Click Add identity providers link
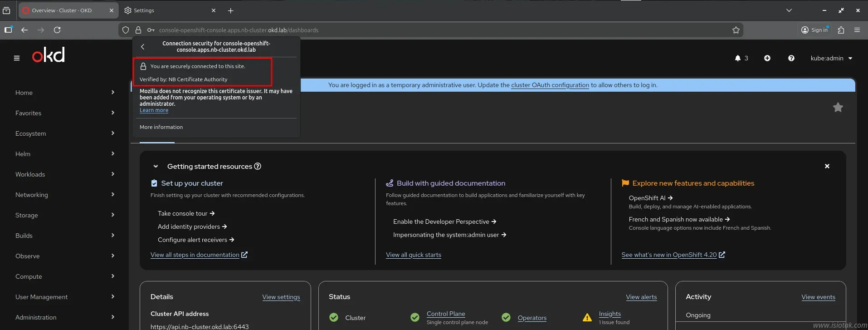 (192, 227)
